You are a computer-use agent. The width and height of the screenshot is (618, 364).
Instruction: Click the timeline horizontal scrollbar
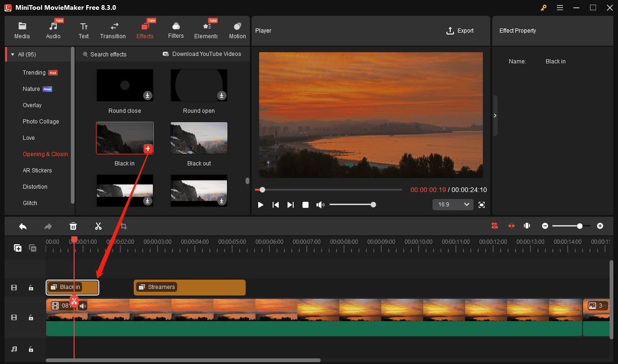(x=183, y=360)
